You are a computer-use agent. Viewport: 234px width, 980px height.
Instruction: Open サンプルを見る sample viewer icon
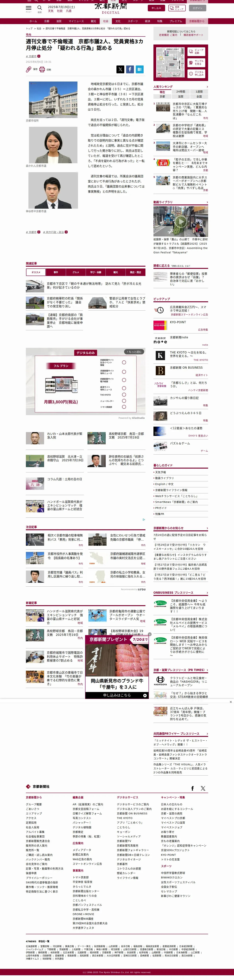point(191,62)
